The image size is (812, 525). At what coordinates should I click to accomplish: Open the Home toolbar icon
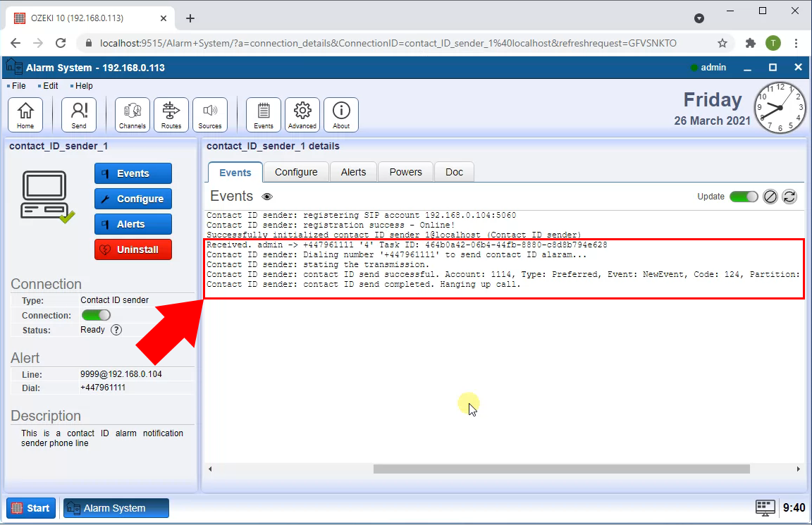click(x=25, y=114)
